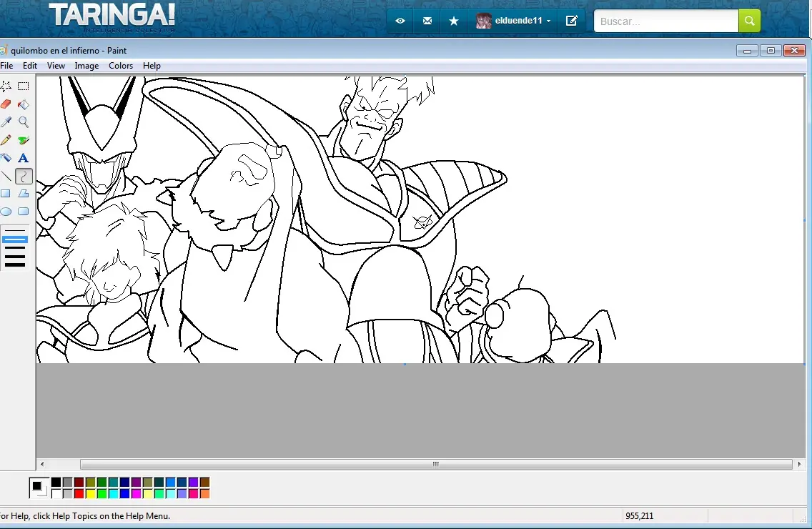Click the canvas bottom-center resize handle
This screenshot has width=812, height=529.
pos(405,365)
